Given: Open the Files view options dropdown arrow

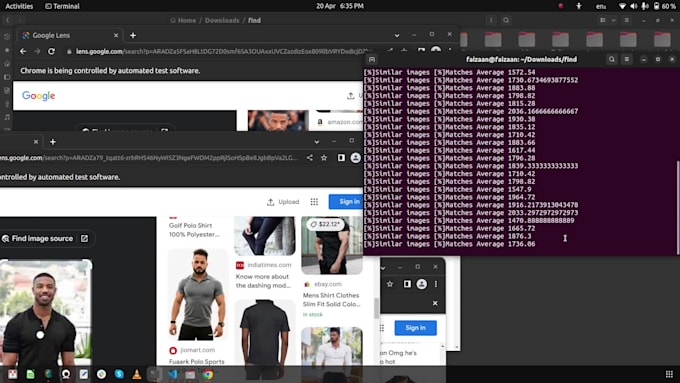Looking at the screenshot, I should 614,20.
